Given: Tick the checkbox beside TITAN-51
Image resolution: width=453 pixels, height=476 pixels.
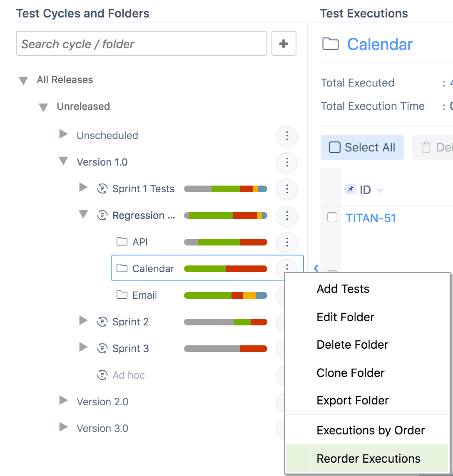Looking at the screenshot, I should point(332,218).
